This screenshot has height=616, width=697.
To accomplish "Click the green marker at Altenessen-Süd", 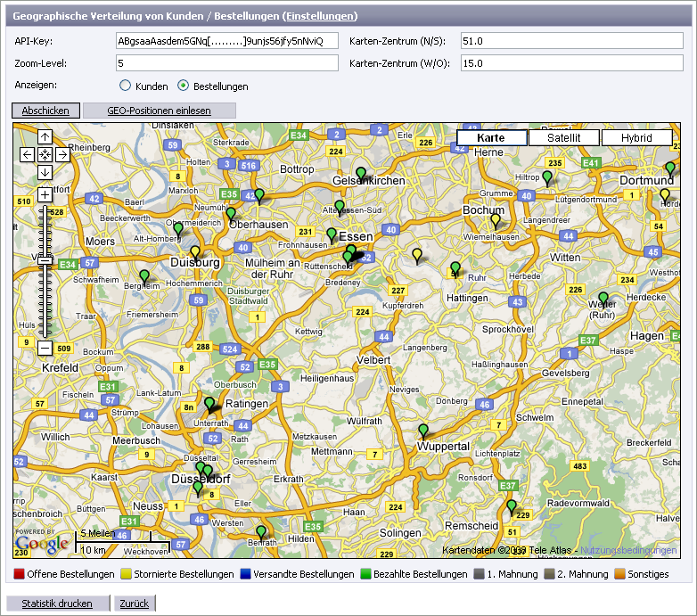I will coord(340,207).
